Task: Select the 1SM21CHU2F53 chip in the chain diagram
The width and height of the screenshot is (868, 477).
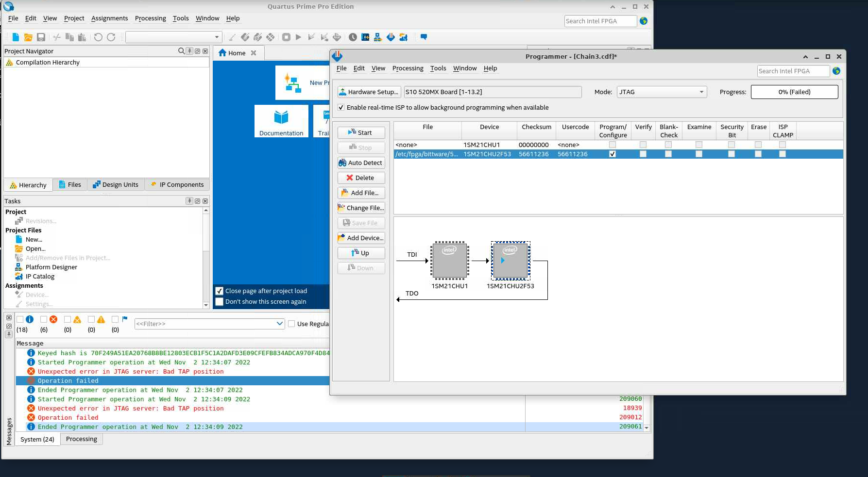Action: coord(511,261)
